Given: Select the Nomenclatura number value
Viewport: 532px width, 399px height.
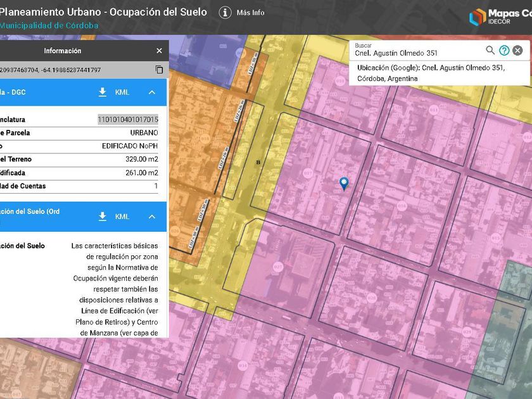Looking at the screenshot, I should tap(128, 119).
